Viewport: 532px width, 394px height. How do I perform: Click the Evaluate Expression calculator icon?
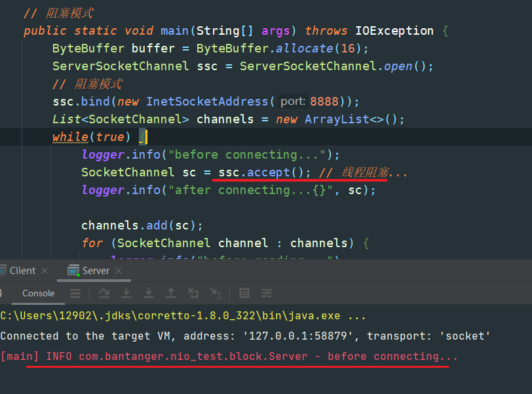(244, 293)
